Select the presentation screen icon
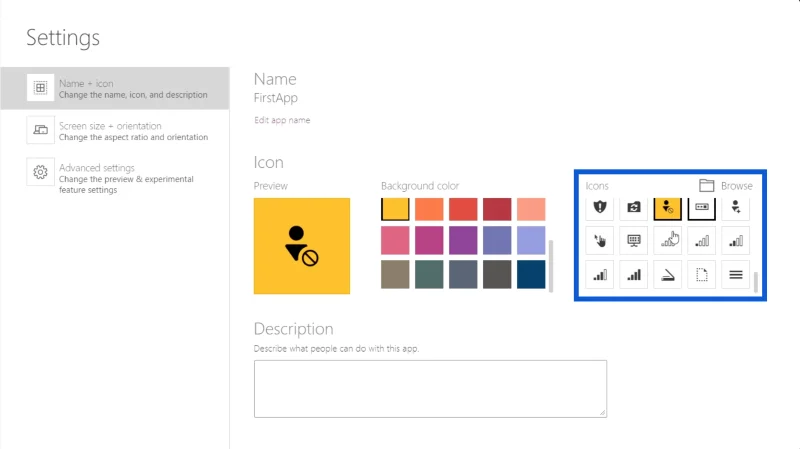Screen dimensions: 800x449 point(634,240)
